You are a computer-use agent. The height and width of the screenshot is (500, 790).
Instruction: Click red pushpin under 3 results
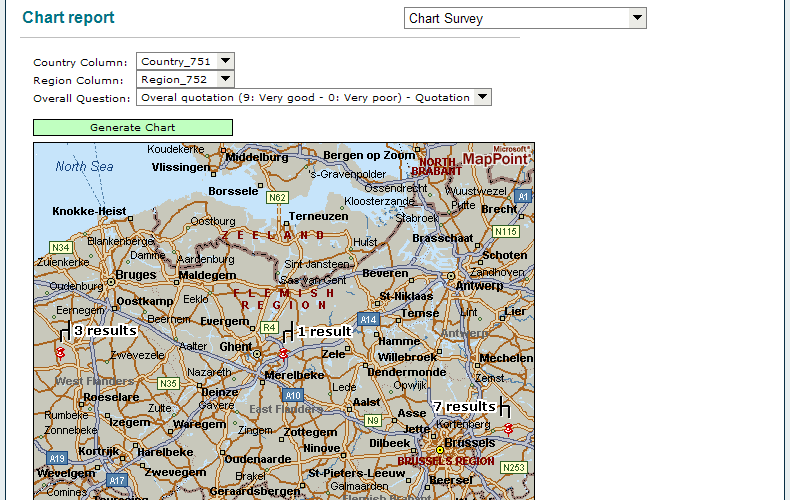tap(60, 353)
